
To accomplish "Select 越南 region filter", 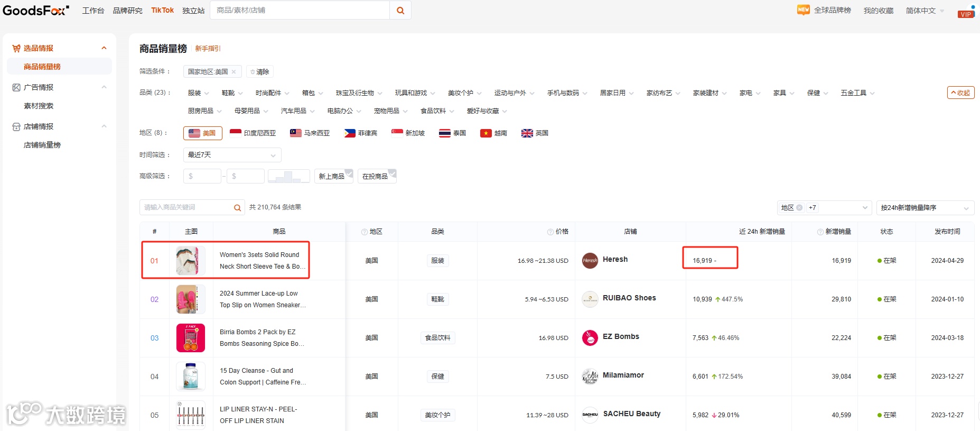I will click(494, 133).
